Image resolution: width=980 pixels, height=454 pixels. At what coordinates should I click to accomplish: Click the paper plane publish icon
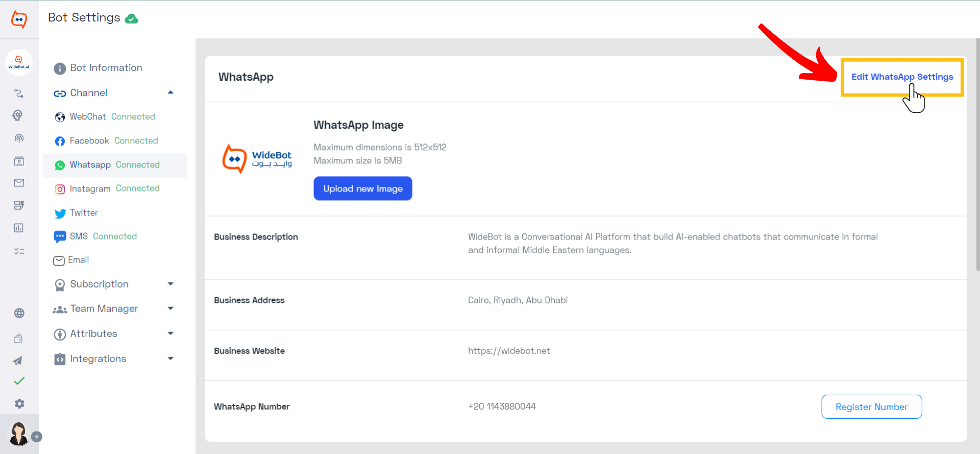point(18,361)
